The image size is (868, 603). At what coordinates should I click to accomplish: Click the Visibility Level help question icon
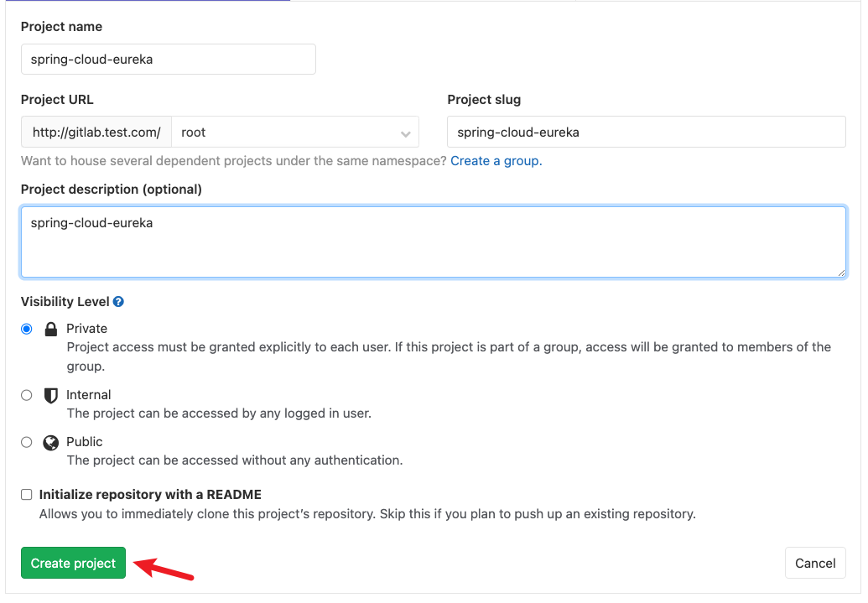(x=118, y=302)
